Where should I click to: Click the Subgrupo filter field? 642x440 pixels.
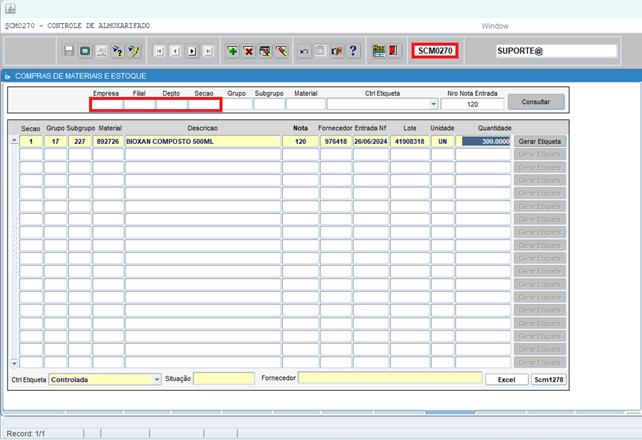click(269, 104)
